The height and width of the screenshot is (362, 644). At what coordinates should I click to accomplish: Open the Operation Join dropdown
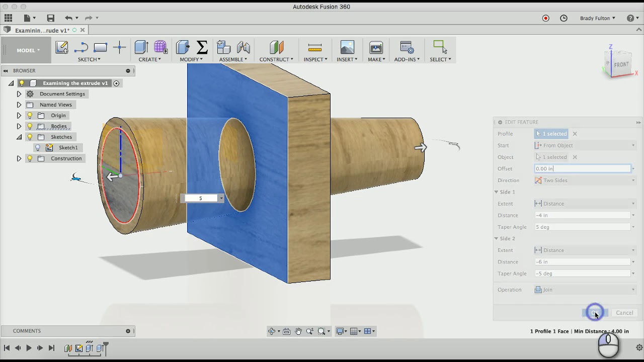584,290
